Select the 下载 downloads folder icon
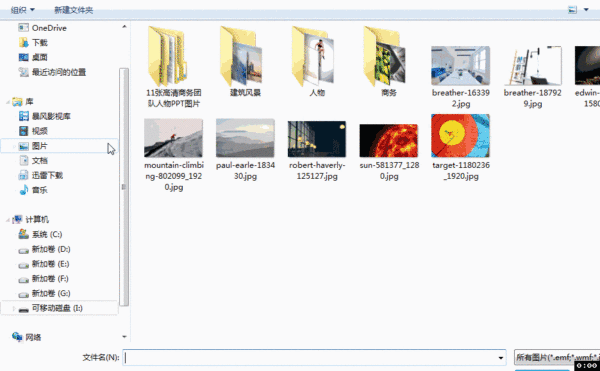This screenshot has width=600, height=371. point(23,42)
